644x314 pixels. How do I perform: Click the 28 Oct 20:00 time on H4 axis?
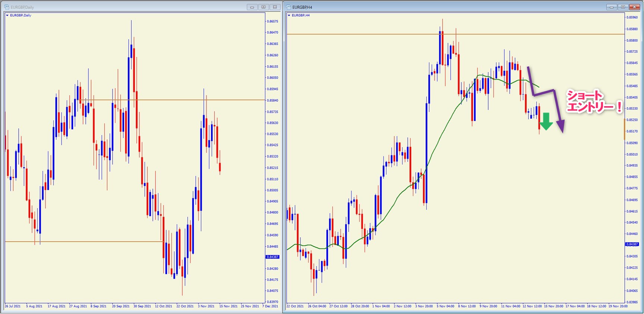pos(360,306)
